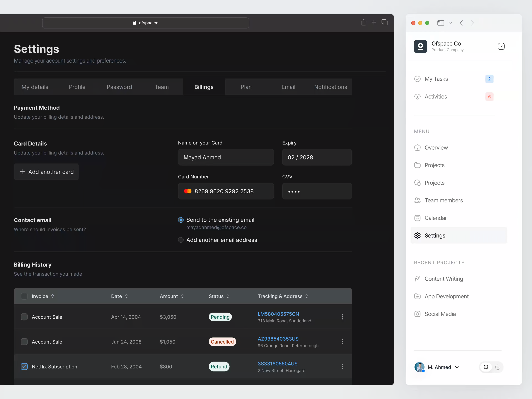Enable dark mode with the moon toggle
Viewport: 532px width, 399px height.
pyautogui.click(x=498, y=367)
